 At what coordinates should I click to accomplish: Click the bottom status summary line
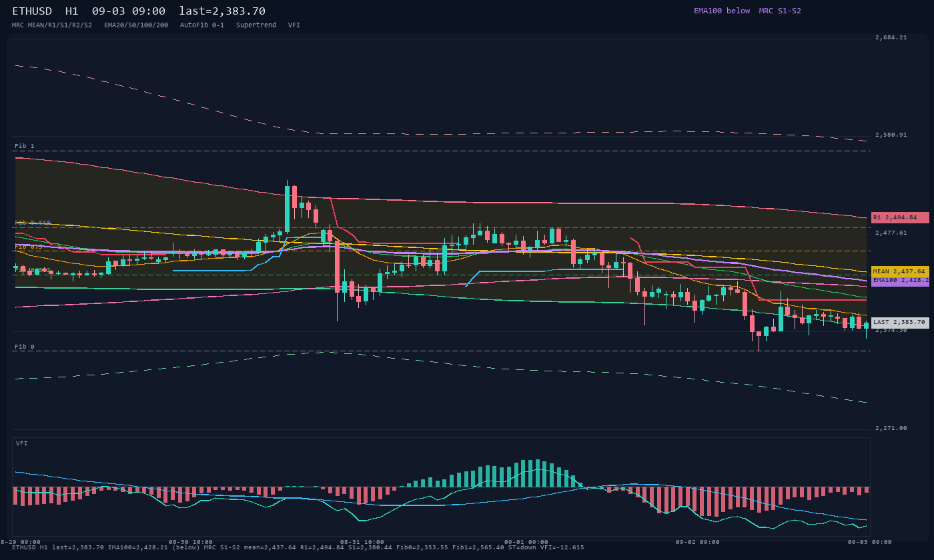tap(298, 547)
